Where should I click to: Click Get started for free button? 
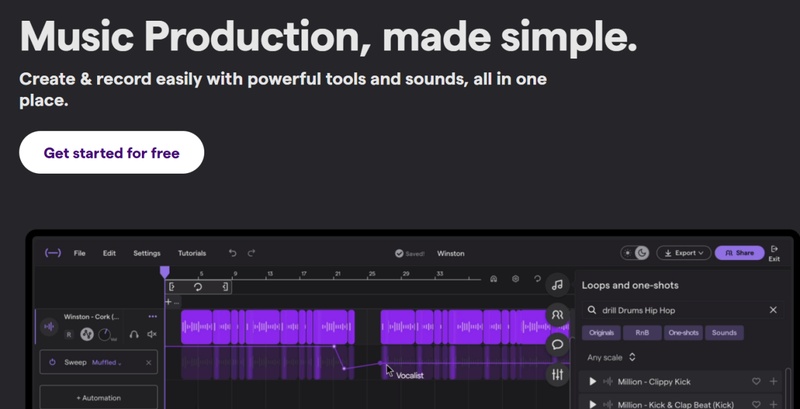click(111, 153)
